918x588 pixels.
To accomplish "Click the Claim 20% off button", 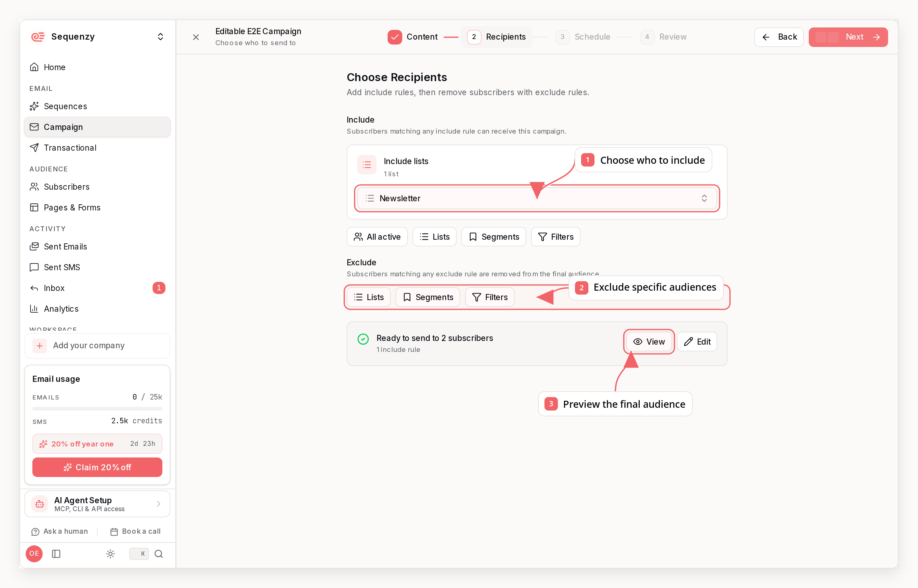I will tap(97, 467).
